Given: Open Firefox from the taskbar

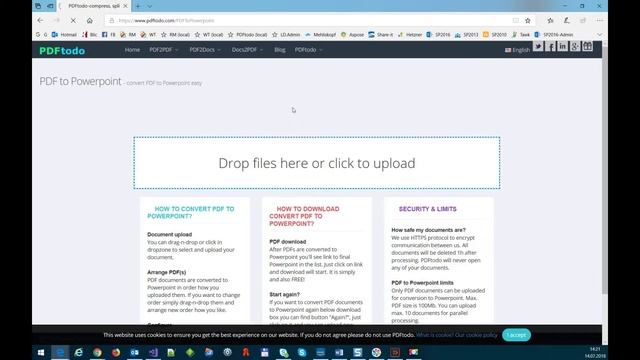Looking at the screenshot, I should click(116, 352).
